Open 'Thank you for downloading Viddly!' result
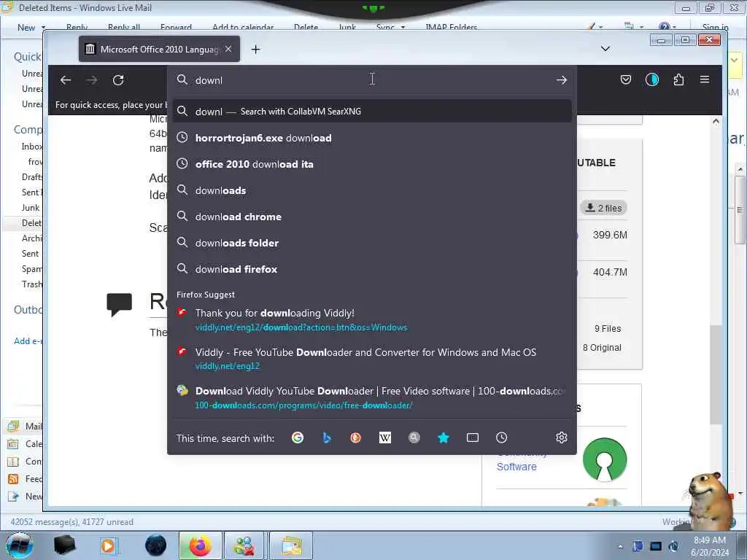This screenshot has width=747, height=560. [x=371, y=319]
